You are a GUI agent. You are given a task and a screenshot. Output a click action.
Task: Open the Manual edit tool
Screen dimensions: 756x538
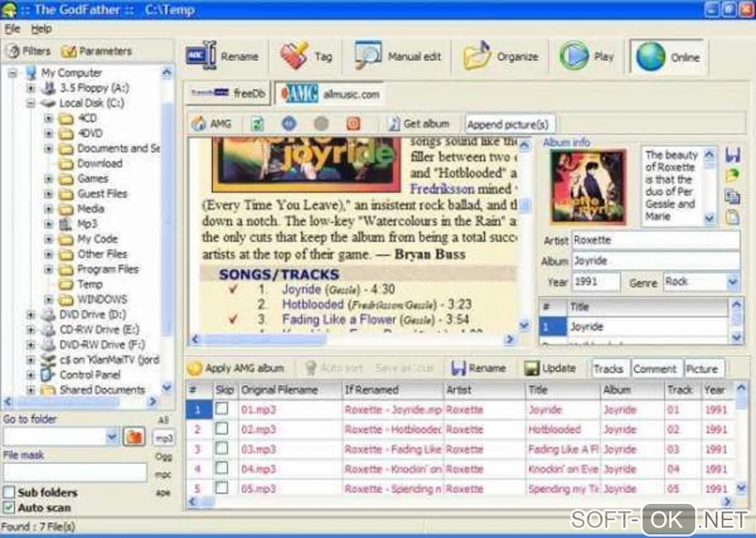[x=397, y=56]
